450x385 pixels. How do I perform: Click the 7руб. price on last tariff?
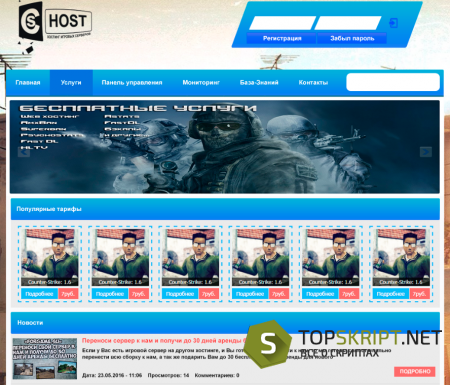coord(419,294)
